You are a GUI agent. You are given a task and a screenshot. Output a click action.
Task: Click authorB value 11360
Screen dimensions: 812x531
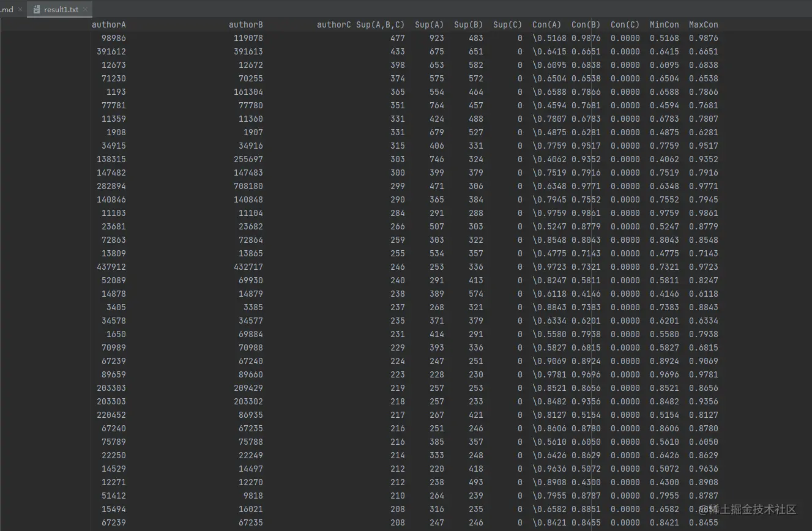[251, 119]
